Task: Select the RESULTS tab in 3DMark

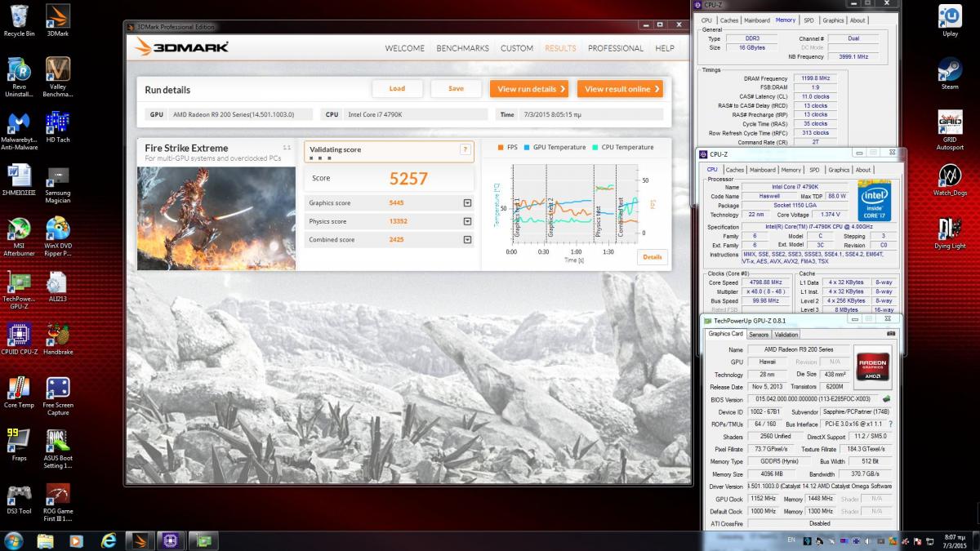Action: tap(560, 48)
